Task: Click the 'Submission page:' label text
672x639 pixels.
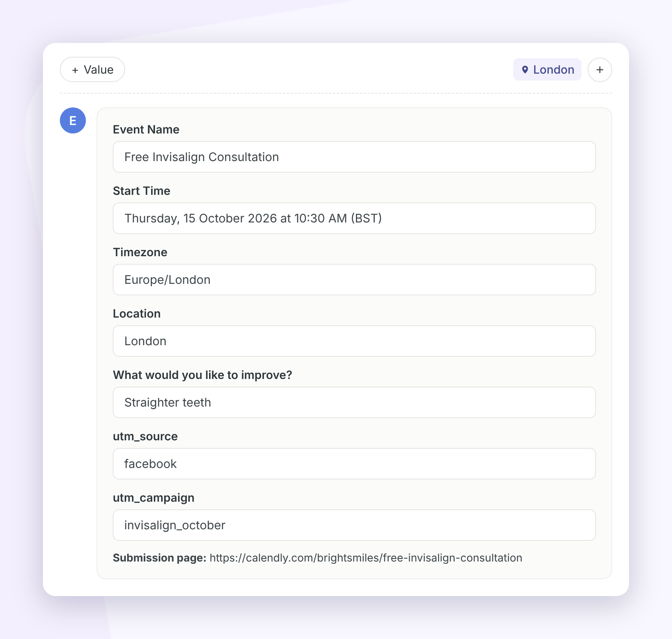Action: (x=160, y=558)
